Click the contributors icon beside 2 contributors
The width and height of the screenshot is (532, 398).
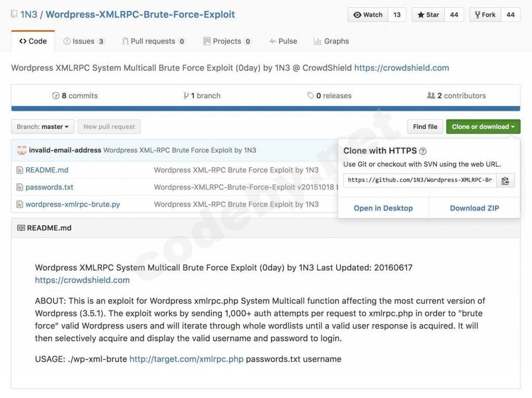(x=430, y=95)
